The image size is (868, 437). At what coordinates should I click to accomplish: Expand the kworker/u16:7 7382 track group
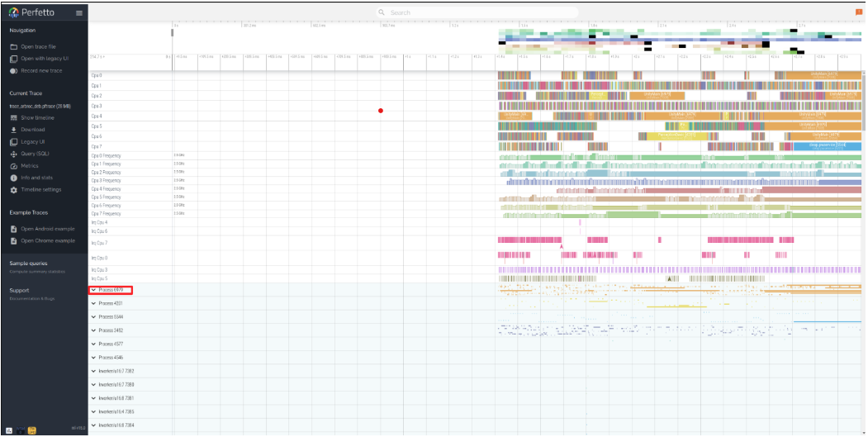click(x=93, y=371)
